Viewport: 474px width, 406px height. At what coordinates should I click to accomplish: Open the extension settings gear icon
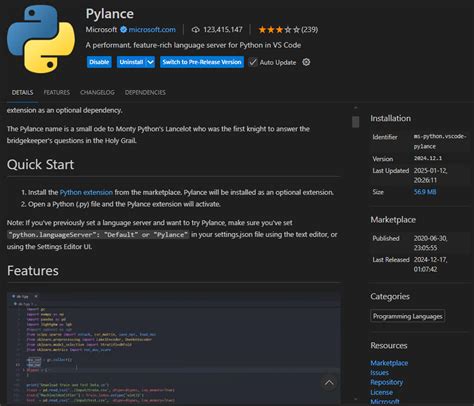tap(306, 62)
